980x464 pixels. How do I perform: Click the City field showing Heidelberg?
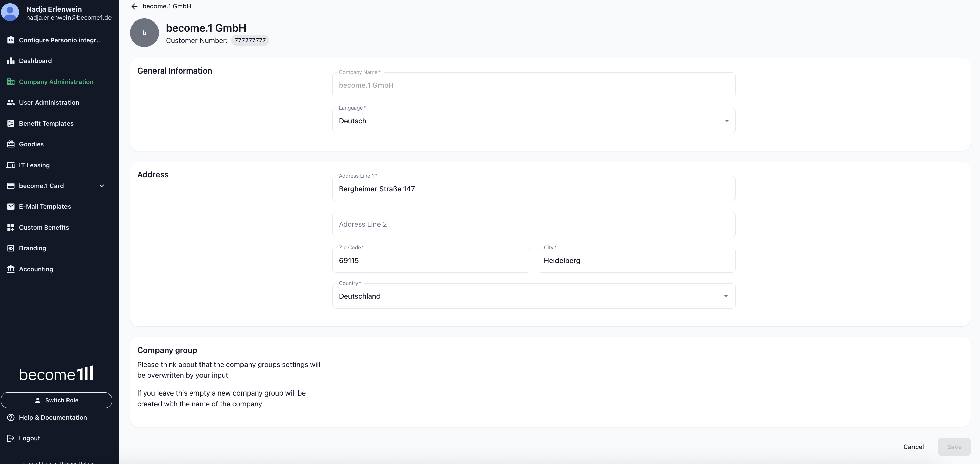(x=636, y=260)
